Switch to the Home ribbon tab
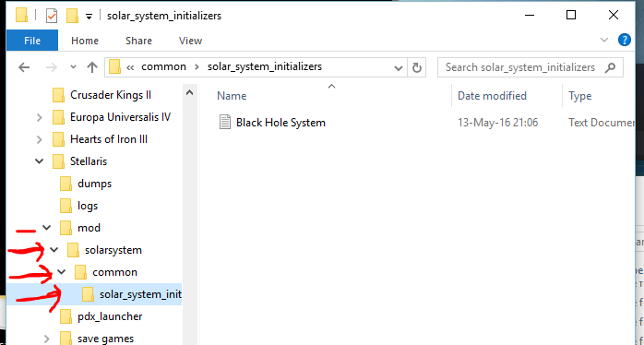 (x=85, y=41)
